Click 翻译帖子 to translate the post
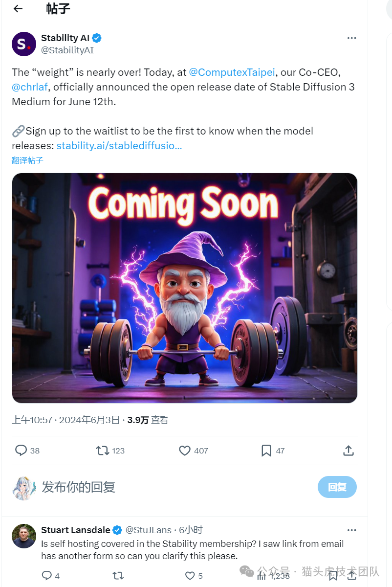 [27, 160]
